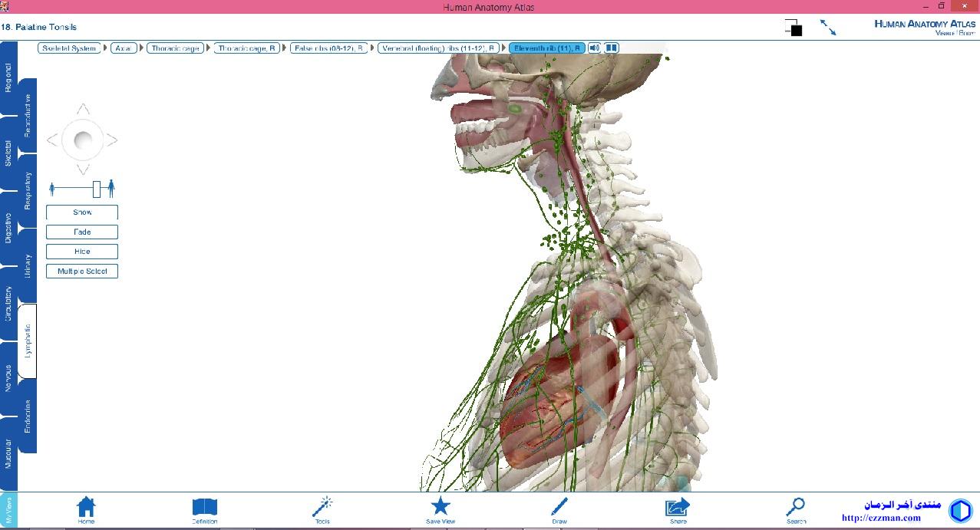Switch to the Lymphatic tab
980x530 pixels.
coord(28,341)
